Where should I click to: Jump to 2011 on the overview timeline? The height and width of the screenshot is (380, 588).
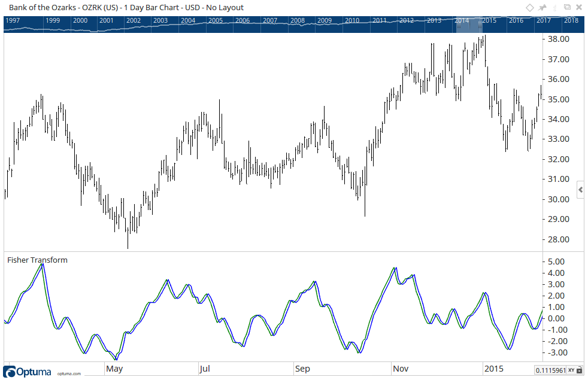[379, 20]
